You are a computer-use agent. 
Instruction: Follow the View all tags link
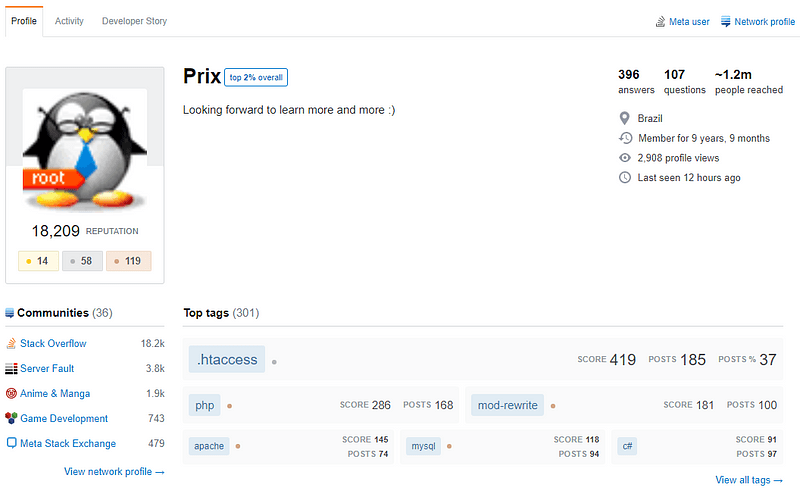coord(749,480)
